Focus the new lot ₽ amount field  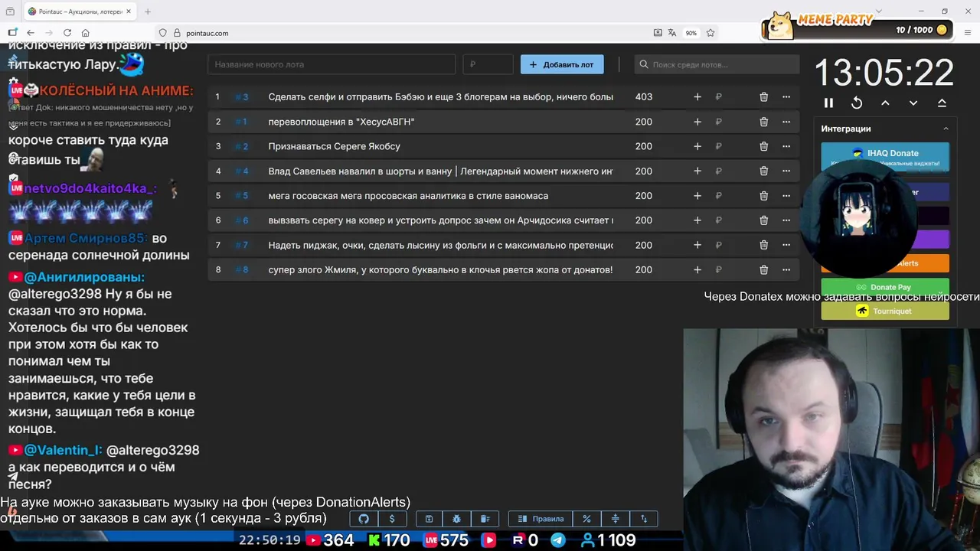click(x=488, y=64)
